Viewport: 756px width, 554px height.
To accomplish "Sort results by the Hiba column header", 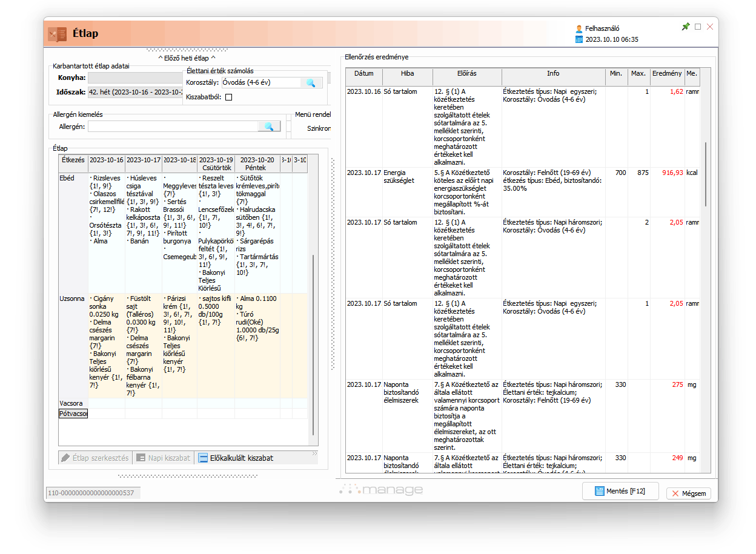I will (x=407, y=74).
